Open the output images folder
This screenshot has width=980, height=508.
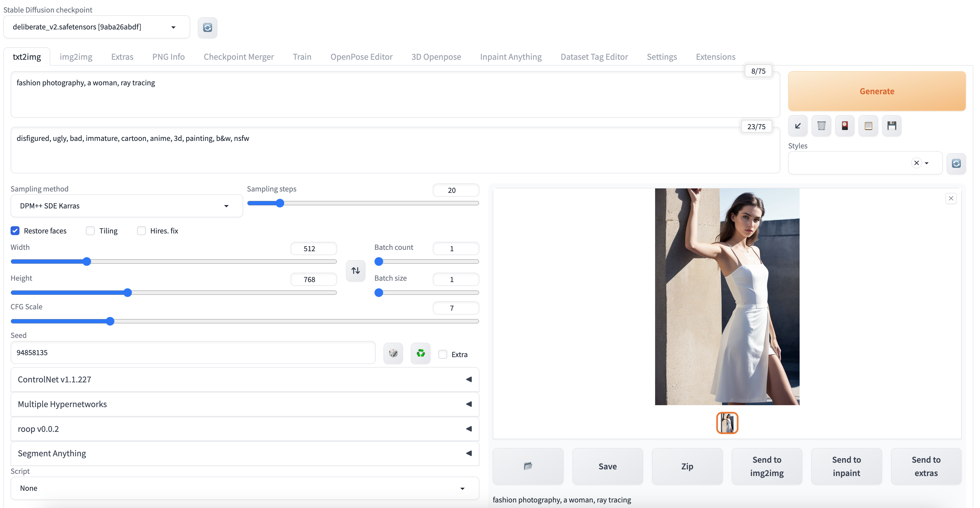tap(528, 466)
